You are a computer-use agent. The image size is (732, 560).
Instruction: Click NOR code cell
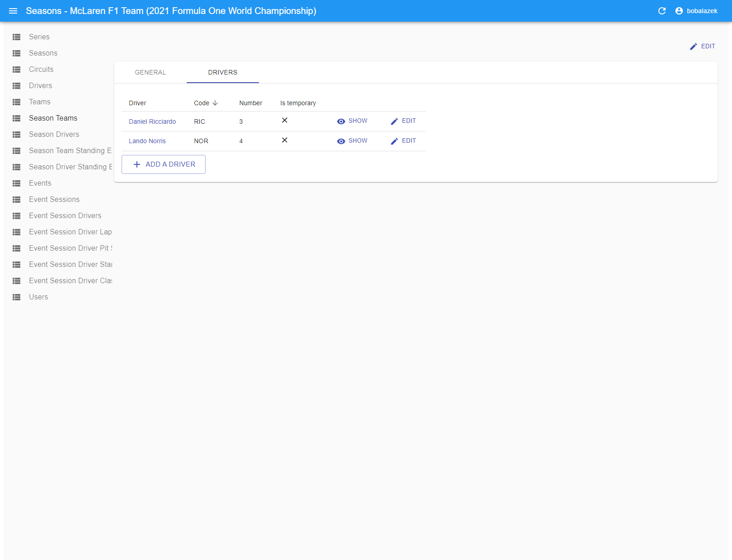click(201, 141)
